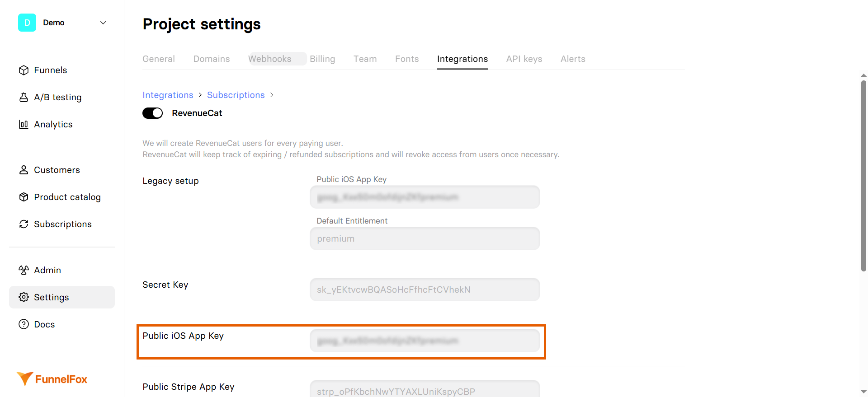Open the Customers page
868x397 pixels.
pos(62,170)
